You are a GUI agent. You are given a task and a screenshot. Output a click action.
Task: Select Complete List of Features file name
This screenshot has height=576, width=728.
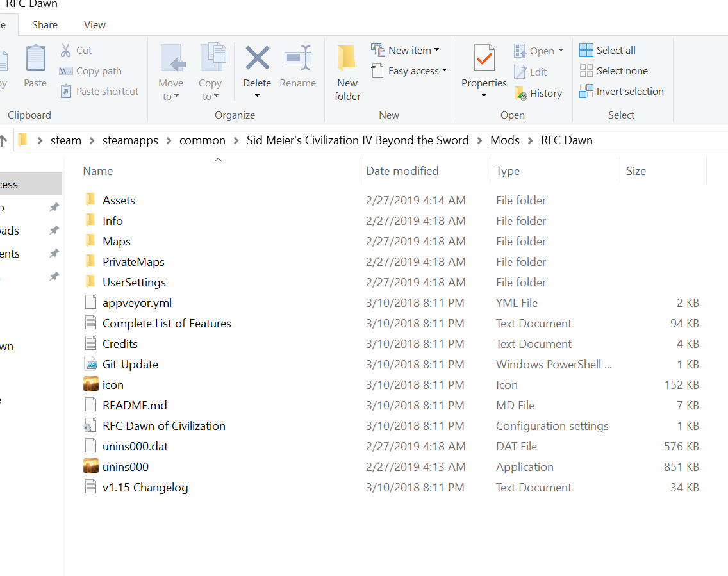click(167, 323)
